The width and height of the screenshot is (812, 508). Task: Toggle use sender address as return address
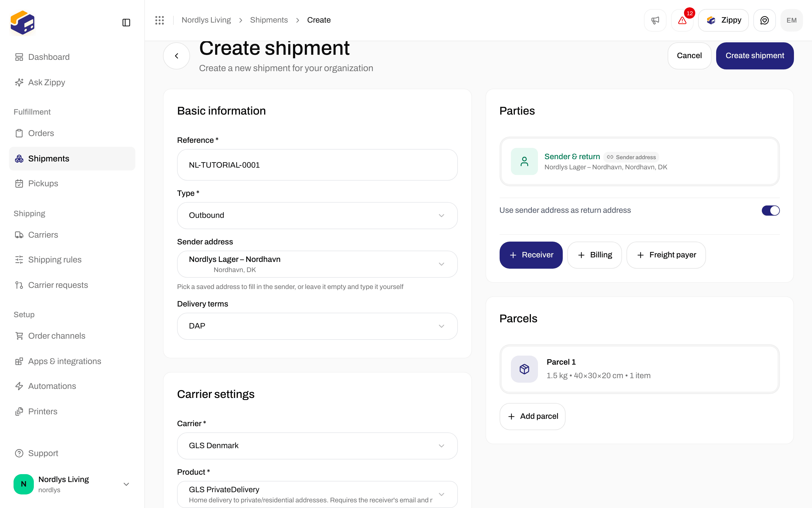[770, 210]
